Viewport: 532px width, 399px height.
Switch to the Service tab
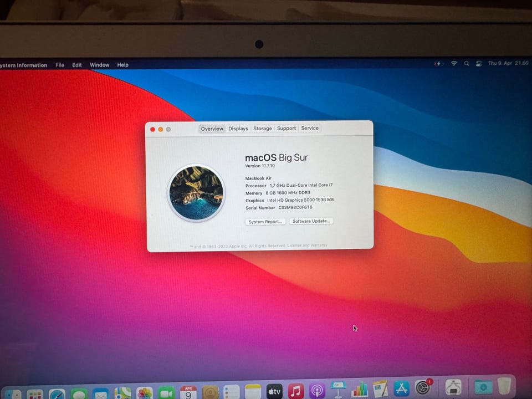click(310, 128)
